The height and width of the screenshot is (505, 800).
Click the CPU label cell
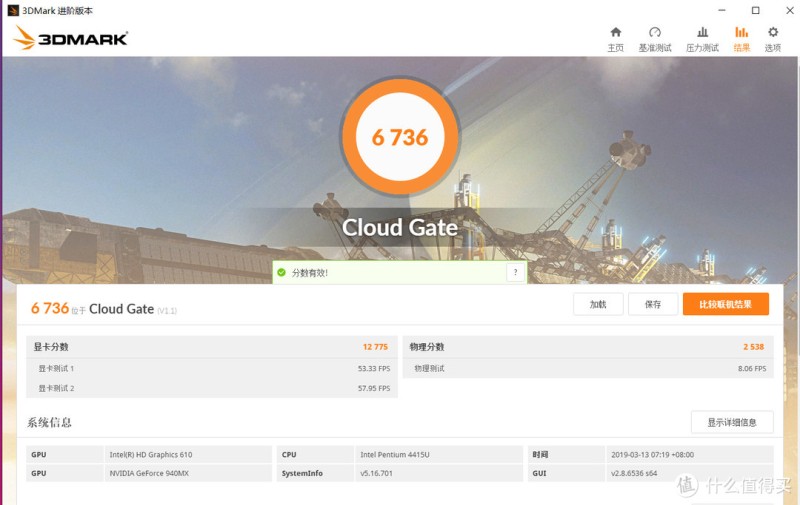pyautogui.click(x=315, y=454)
